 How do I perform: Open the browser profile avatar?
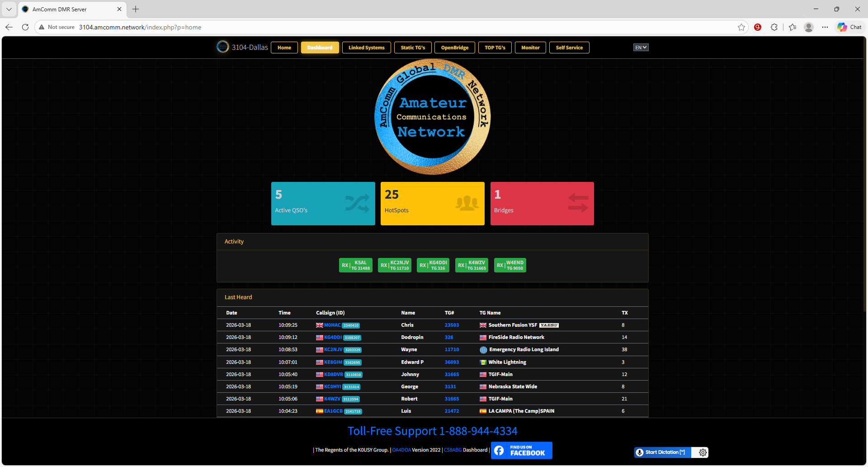(809, 27)
